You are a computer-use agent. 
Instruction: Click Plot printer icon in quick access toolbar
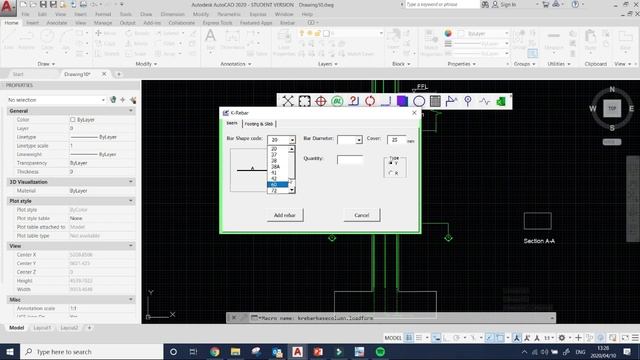click(83, 4)
